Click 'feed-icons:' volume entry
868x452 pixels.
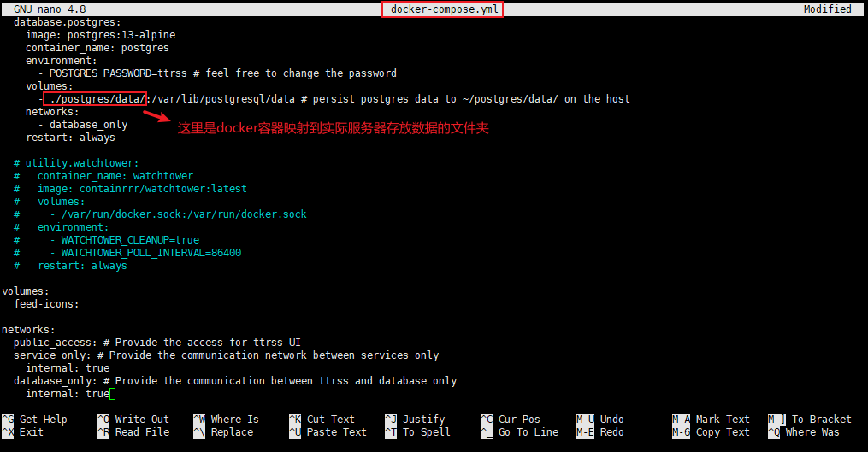[46, 303]
